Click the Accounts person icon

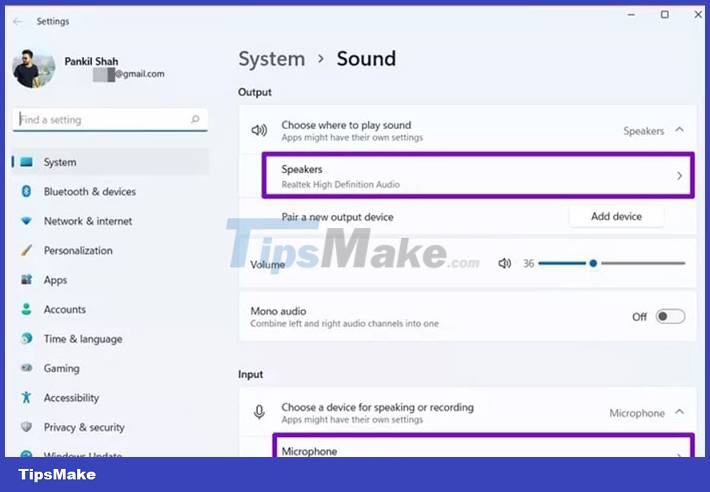[x=26, y=309]
